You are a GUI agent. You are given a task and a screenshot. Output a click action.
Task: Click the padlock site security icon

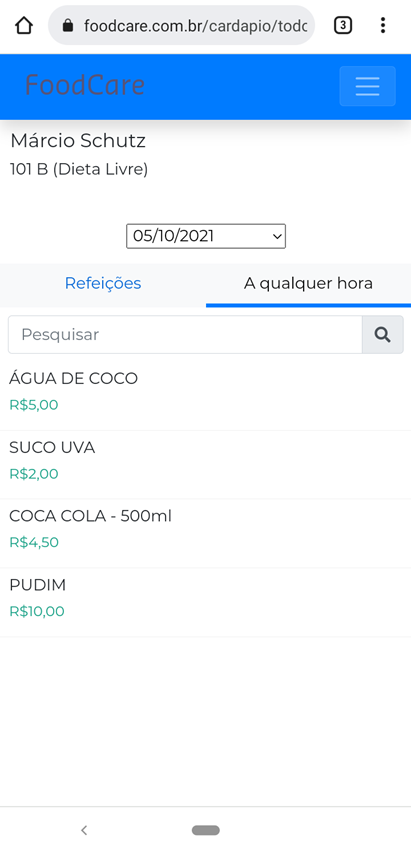[68, 25]
